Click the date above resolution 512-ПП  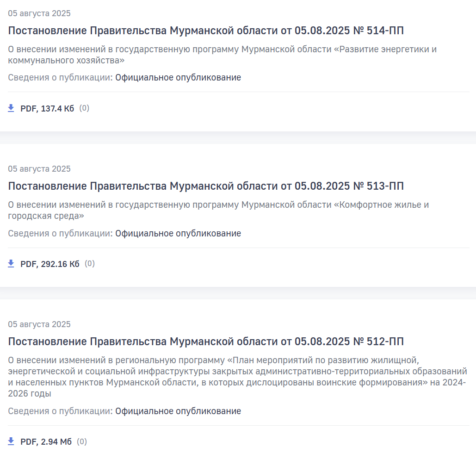pyautogui.click(x=39, y=324)
